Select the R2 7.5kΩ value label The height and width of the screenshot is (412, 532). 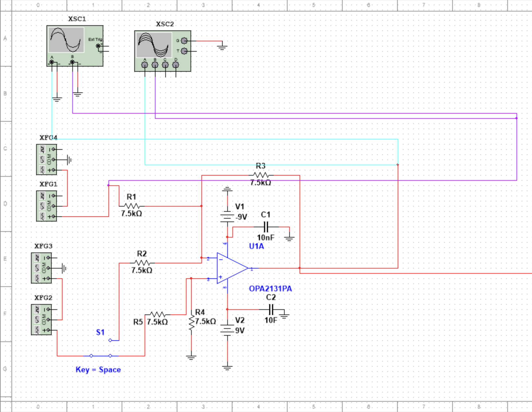click(x=142, y=270)
